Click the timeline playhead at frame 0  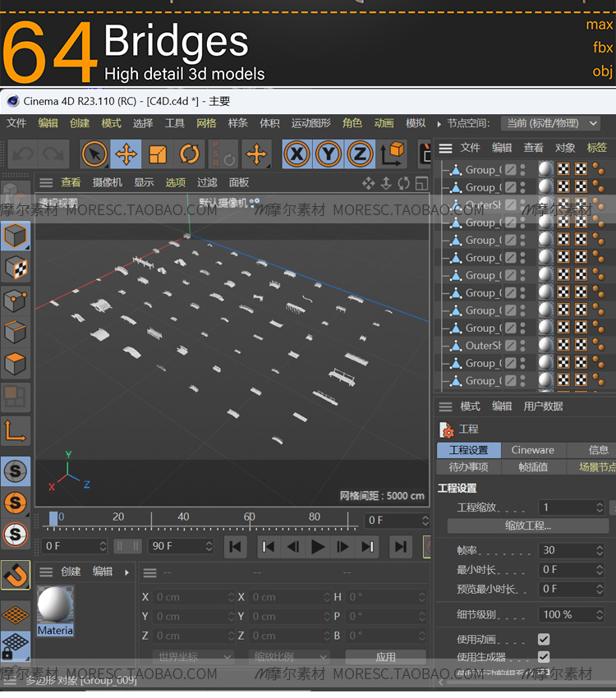[53, 519]
